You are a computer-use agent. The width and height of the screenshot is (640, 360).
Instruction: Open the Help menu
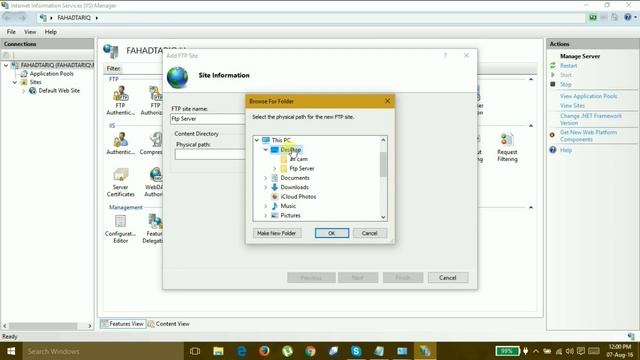coord(51,32)
